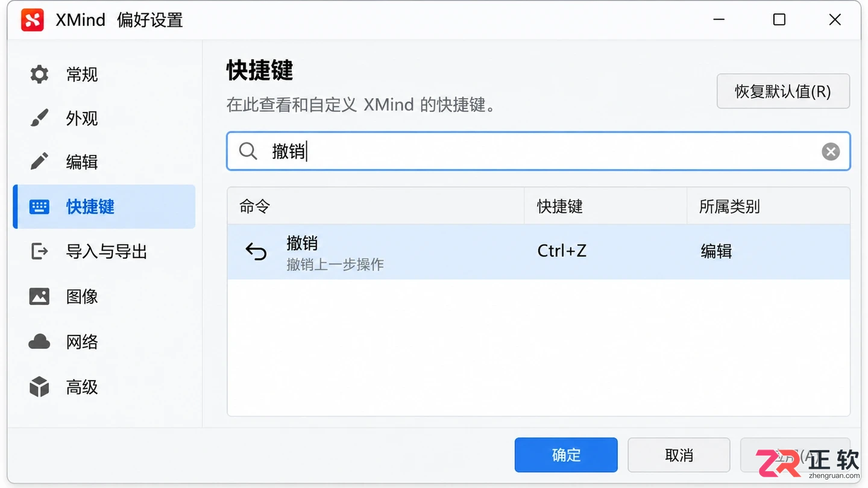Show the 网络 network settings

[104, 342]
